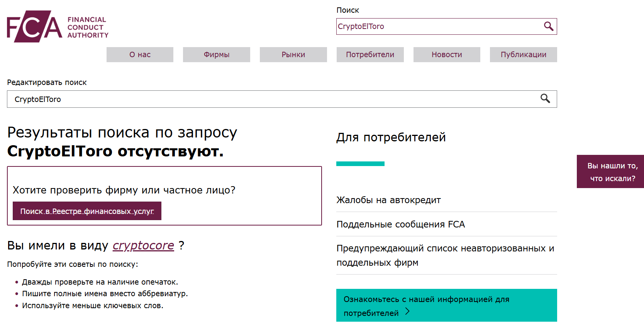
Task: Open «Поддельные сообщения FCA» link
Action: 400,224
